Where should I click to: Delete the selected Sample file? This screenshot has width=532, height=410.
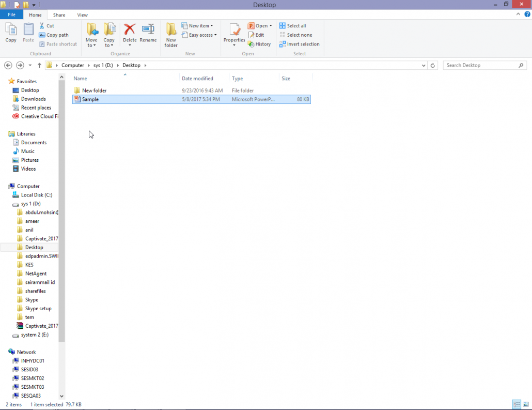130,32
